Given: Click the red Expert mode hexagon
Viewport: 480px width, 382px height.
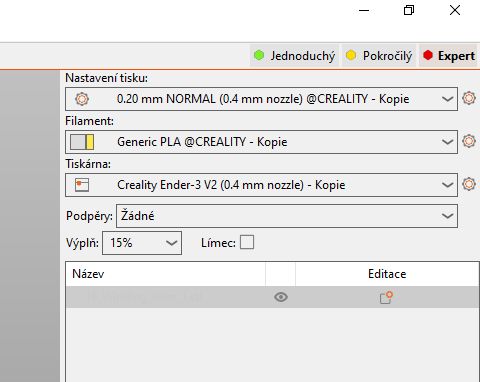Looking at the screenshot, I should [428, 55].
